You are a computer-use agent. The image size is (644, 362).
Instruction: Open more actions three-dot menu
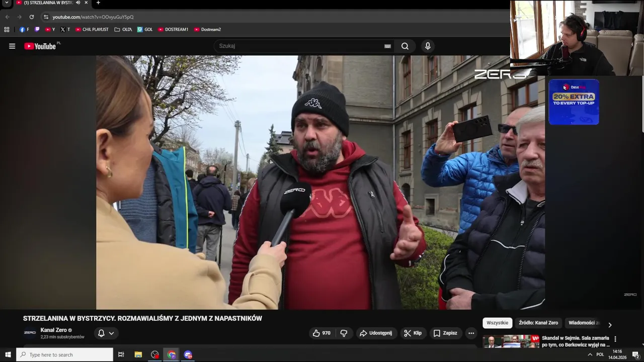tap(471, 333)
